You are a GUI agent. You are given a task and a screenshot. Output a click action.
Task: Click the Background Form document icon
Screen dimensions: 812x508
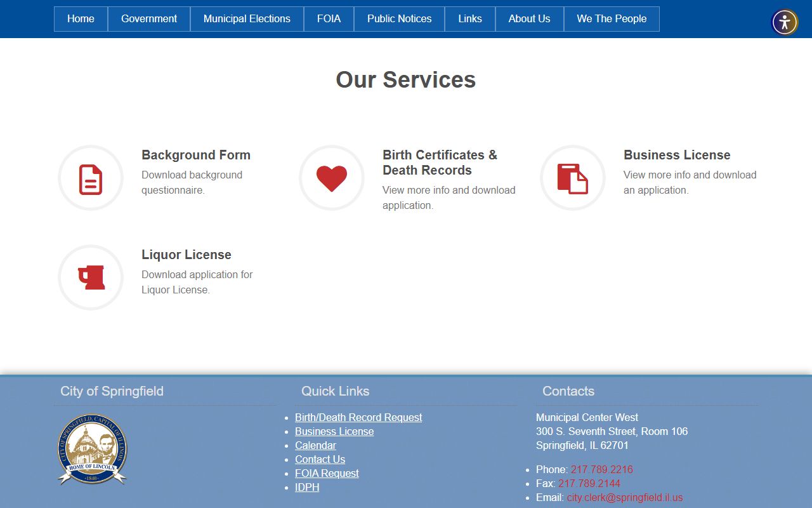tap(91, 179)
